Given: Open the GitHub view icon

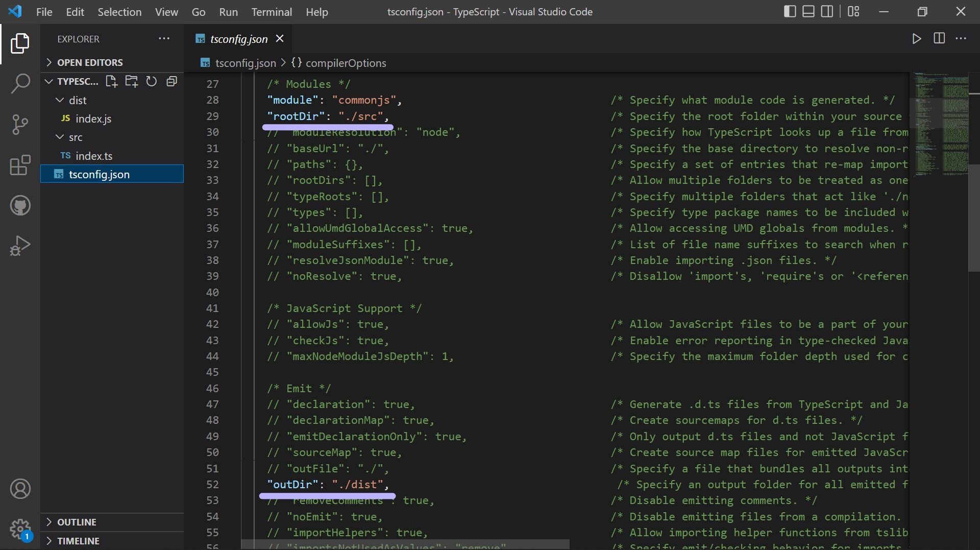Looking at the screenshot, I should 20,206.
